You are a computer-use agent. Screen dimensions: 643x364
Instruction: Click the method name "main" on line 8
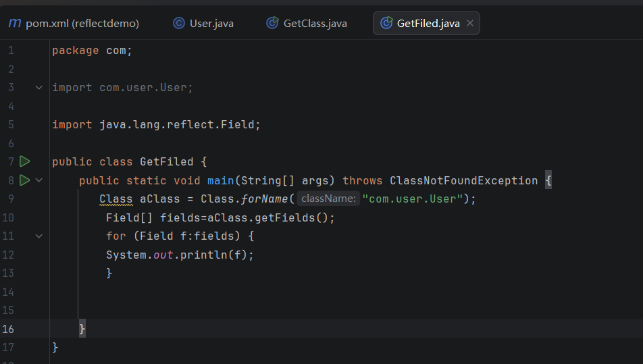221,180
